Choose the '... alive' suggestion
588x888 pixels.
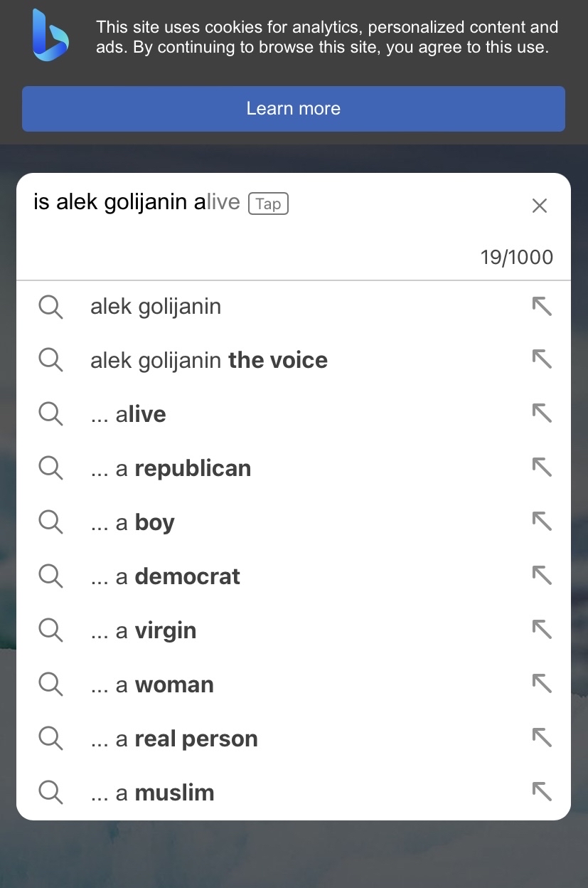(294, 414)
